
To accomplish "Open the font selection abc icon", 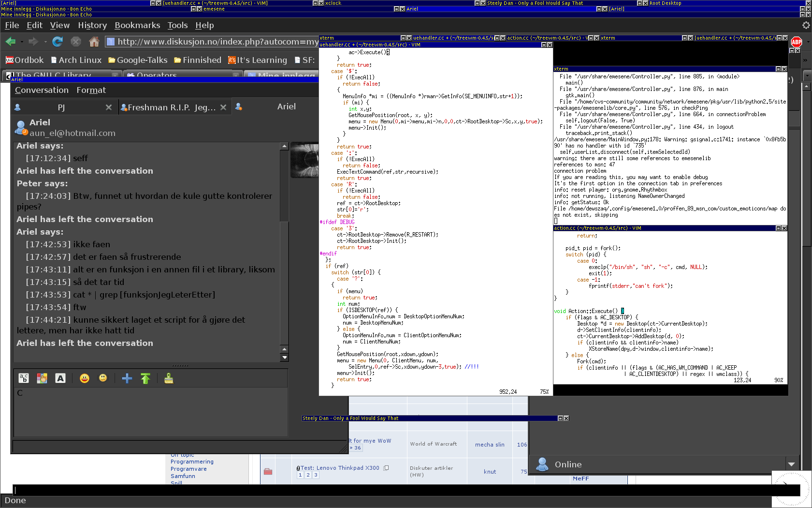I will [x=24, y=378].
